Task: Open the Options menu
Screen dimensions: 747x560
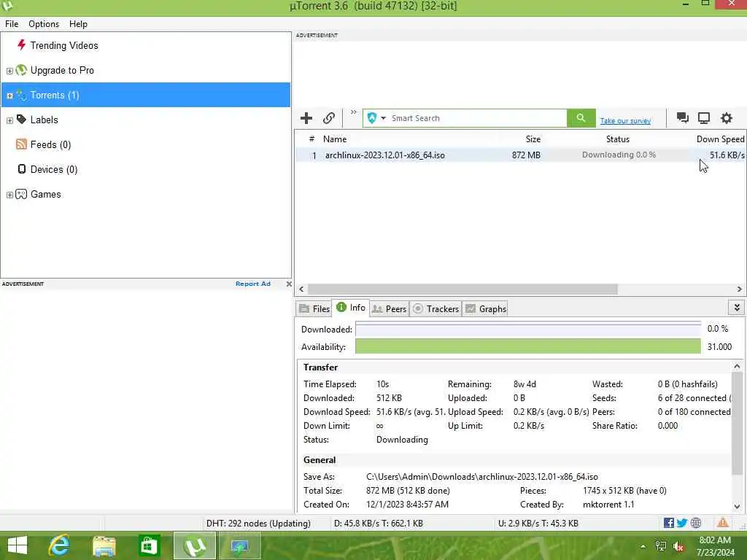Action: [x=44, y=24]
